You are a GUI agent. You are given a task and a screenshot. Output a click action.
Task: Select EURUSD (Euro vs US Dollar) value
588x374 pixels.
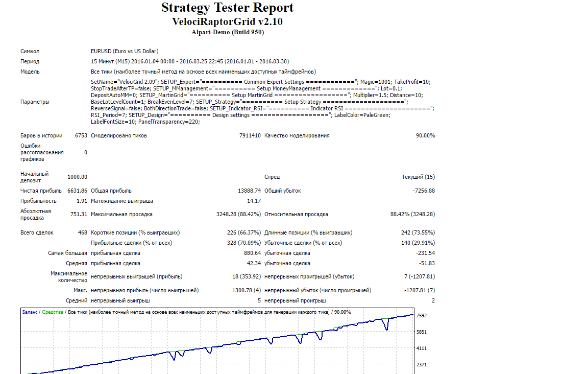coord(125,52)
